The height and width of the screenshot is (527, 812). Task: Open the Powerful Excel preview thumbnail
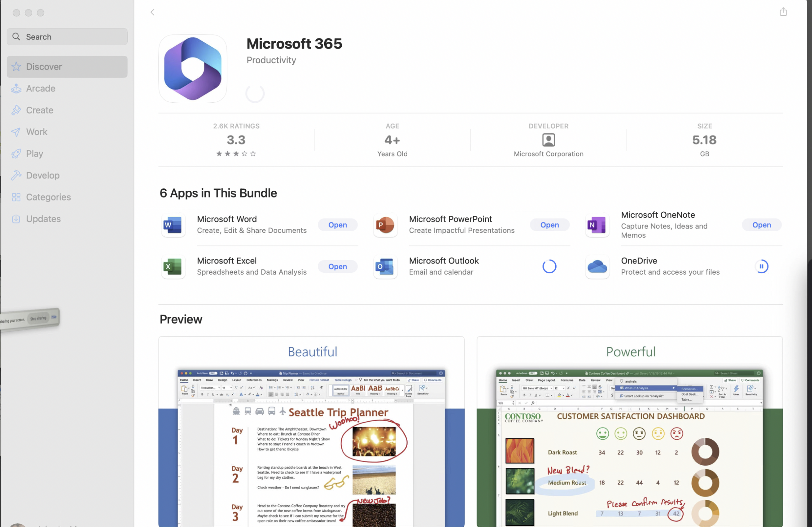point(630,432)
